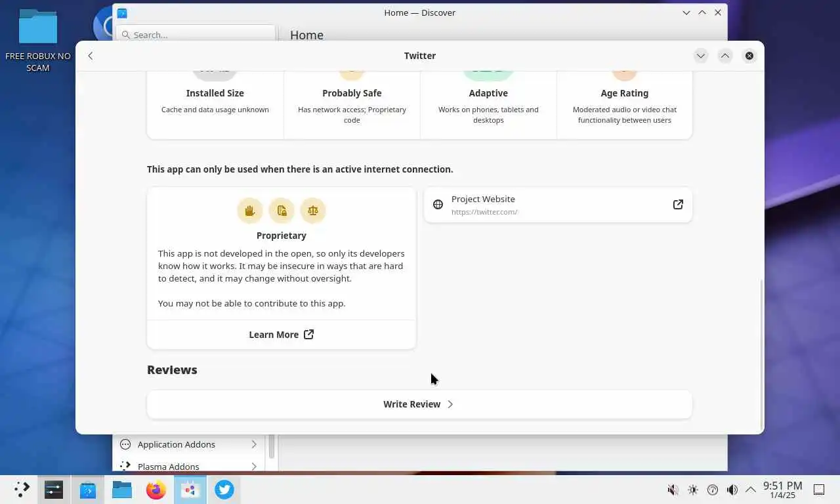
Task: Open the FREE ROBUX NO SCAM desktop folder
Action: pos(38,39)
